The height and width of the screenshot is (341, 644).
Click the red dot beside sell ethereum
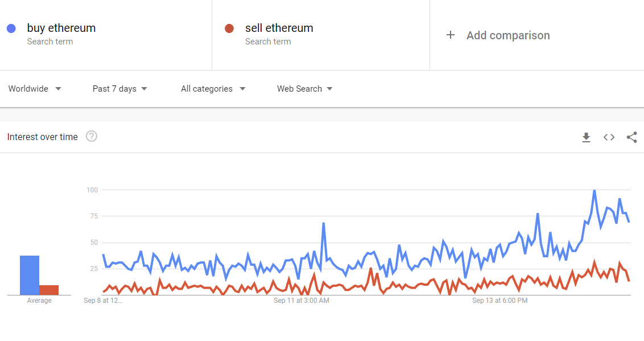[229, 28]
